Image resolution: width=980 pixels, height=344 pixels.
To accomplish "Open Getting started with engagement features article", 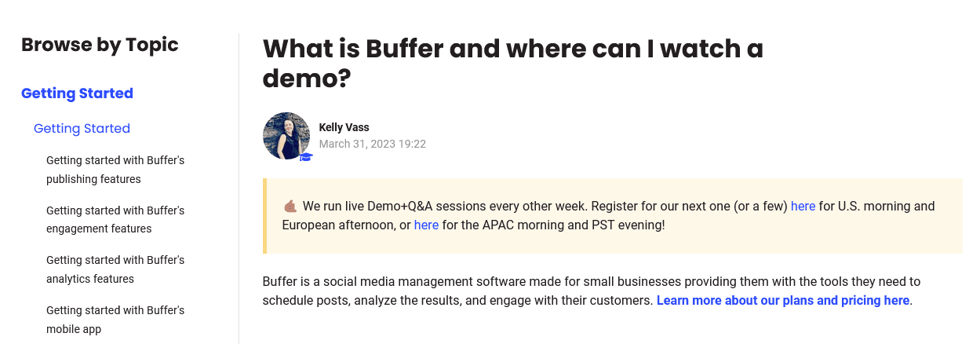I will point(115,220).
